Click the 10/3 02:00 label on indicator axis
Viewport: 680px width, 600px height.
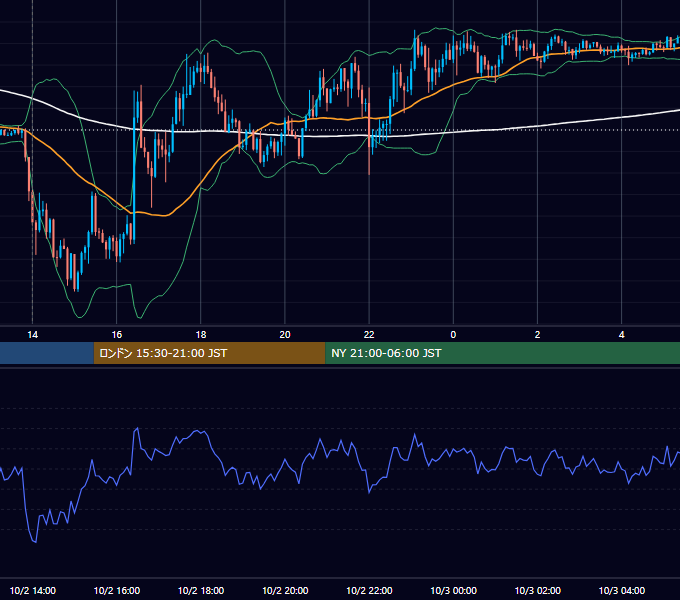pos(537,590)
